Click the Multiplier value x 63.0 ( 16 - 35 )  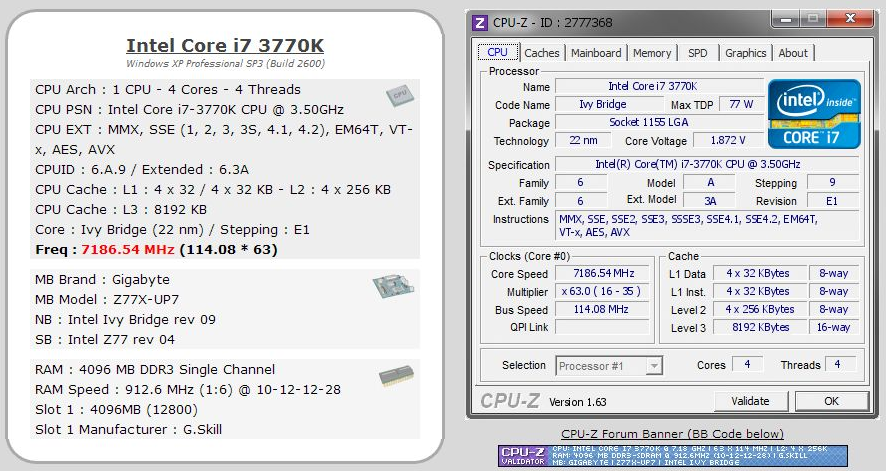[x=603, y=291]
